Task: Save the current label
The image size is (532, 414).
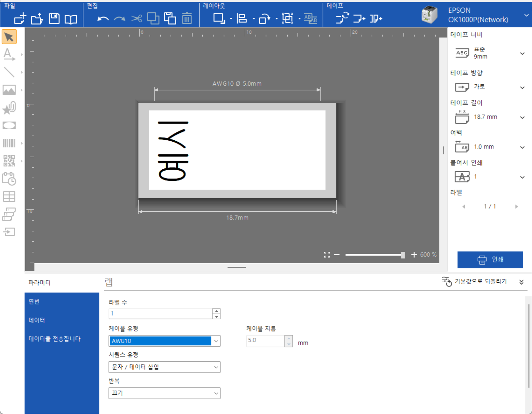Action: tap(54, 19)
